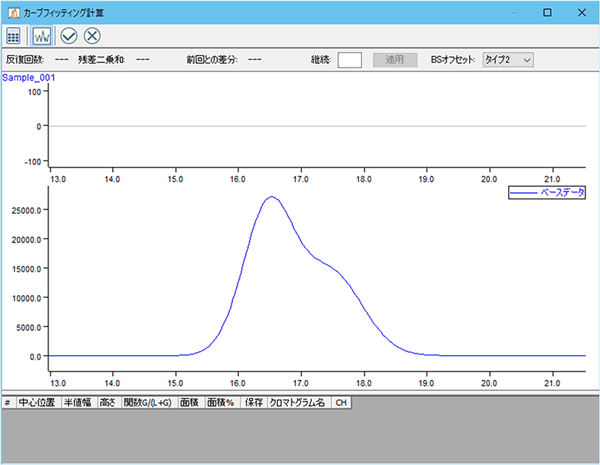
Task: Click the X cancel circle icon
Action: click(93, 35)
